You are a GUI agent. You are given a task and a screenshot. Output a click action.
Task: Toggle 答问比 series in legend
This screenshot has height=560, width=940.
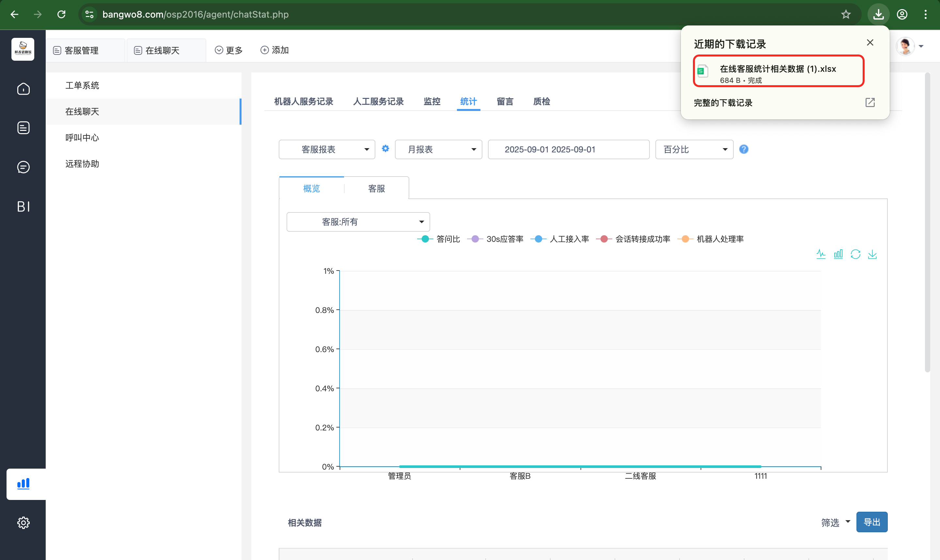(439, 239)
